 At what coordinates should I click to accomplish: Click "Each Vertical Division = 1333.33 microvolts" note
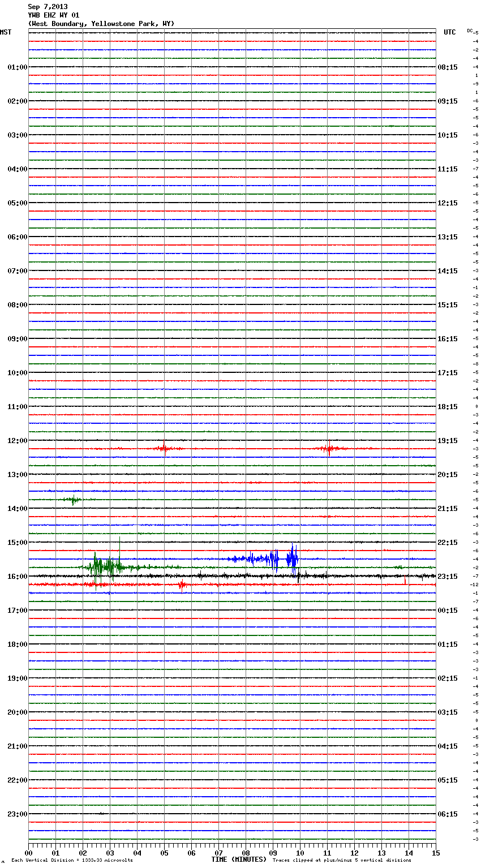tap(72, 860)
